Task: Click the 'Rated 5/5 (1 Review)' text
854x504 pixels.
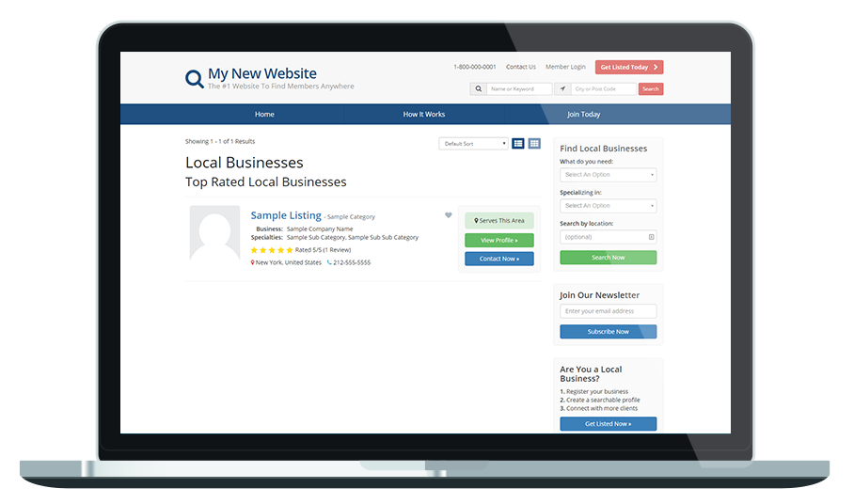Action: point(323,250)
